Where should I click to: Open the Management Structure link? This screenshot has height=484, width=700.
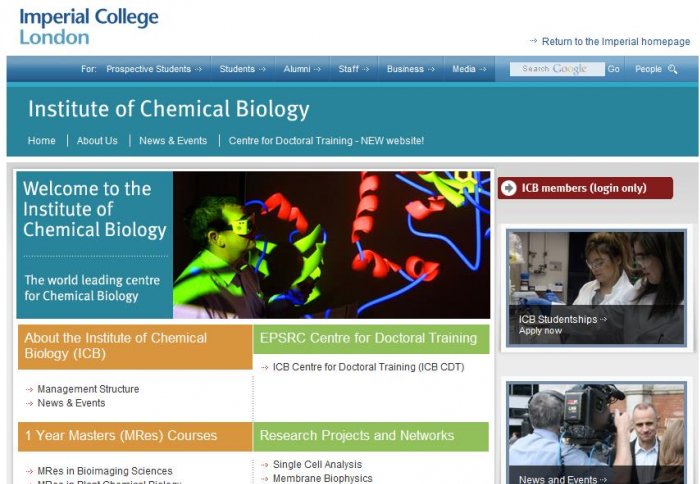coord(88,389)
